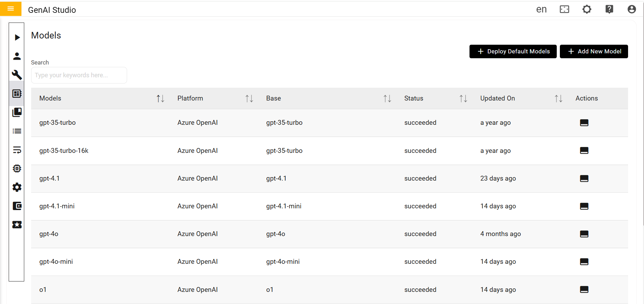Image resolution: width=644 pixels, height=304 pixels.
Task: Click the play arrow icon in sidebar
Action: (x=17, y=37)
